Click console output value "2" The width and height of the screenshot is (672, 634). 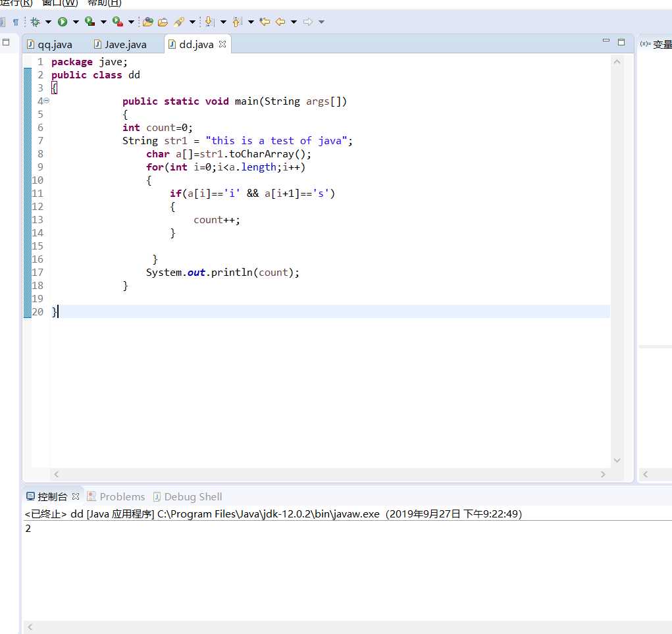point(28,529)
